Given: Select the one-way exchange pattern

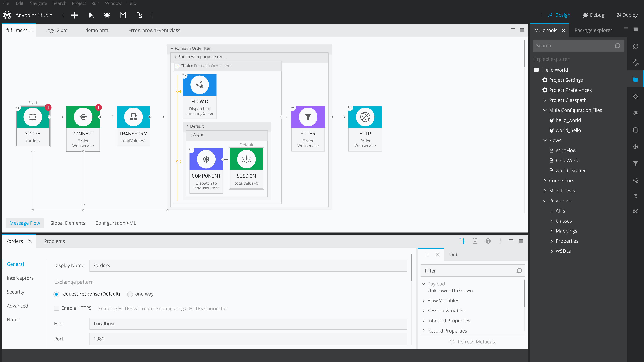Looking at the screenshot, I should [x=130, y=294].
